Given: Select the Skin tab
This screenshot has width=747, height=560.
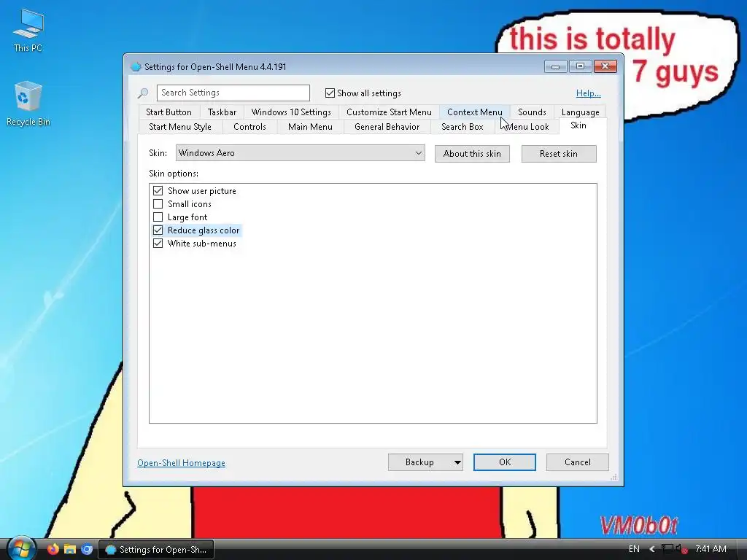Looking at the screenshot, I should (578, 125).
